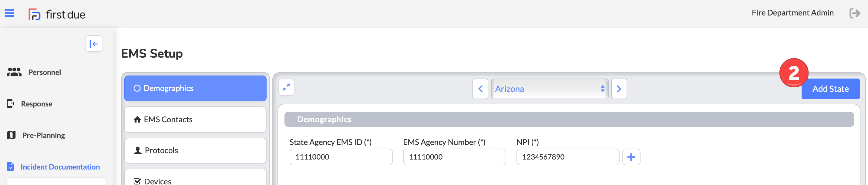Click the State Agency EMS ID field
868x185 pixels.
341,157
